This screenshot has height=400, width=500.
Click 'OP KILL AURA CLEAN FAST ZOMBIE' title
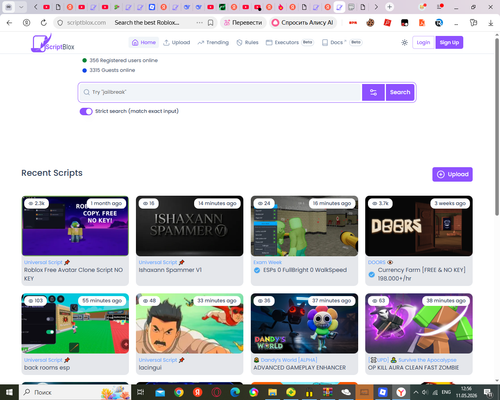413,368
